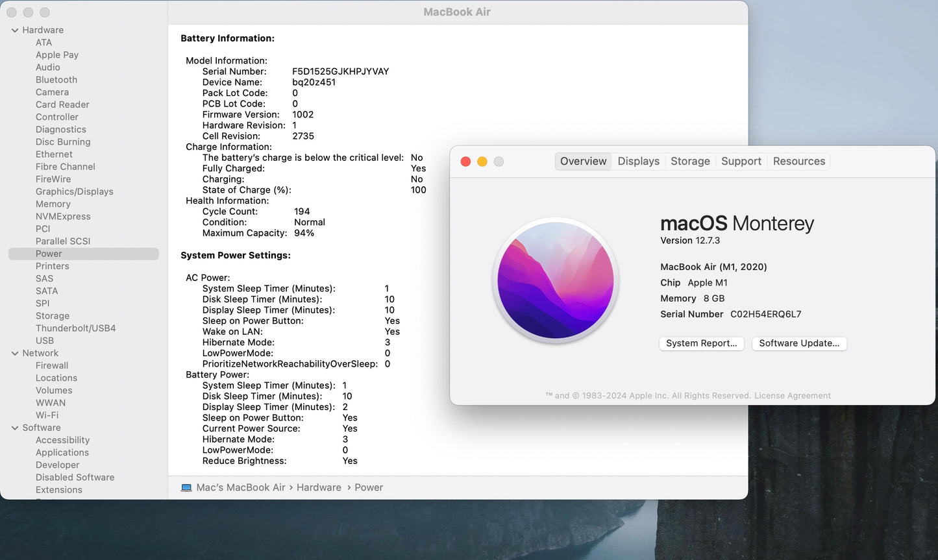Image resolution: width=938 pixels, height=560 pixels.
Task: Select Volumes under Network
Action: tap(54, 391)
